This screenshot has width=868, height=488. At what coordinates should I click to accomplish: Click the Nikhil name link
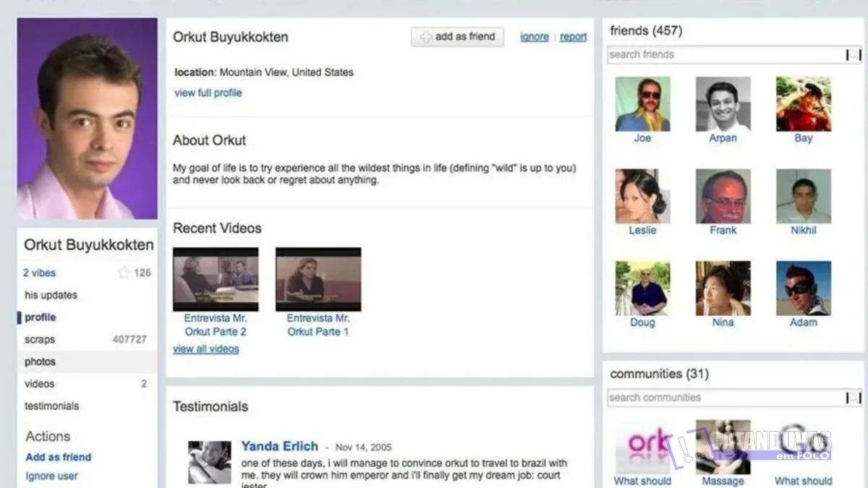pos(804,230)
